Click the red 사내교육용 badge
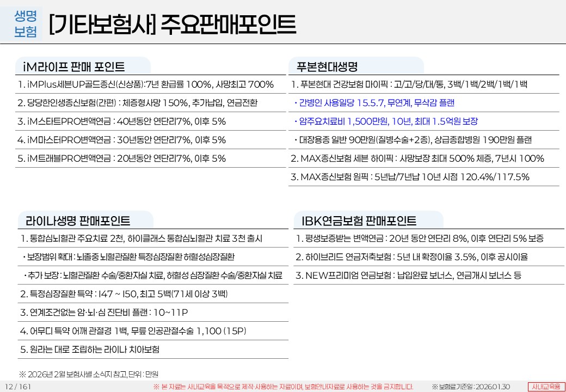Screen dimensions: 566x392 tap(545, 387)
